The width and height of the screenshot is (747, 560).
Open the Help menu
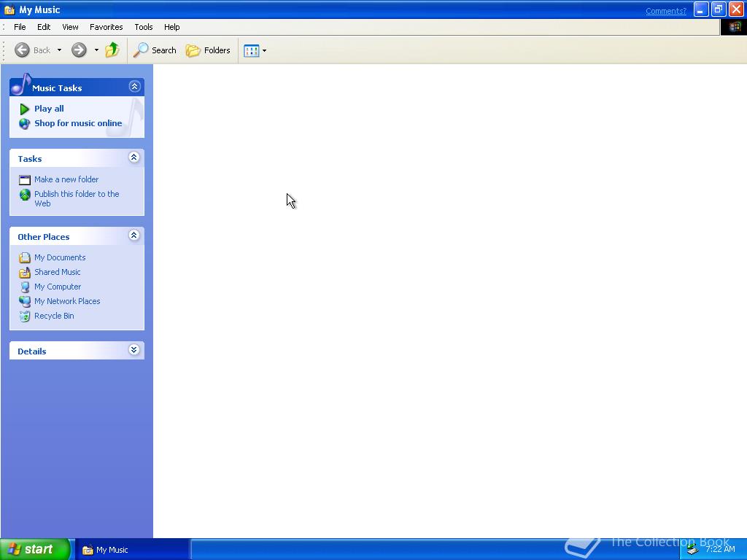point(172,27)
